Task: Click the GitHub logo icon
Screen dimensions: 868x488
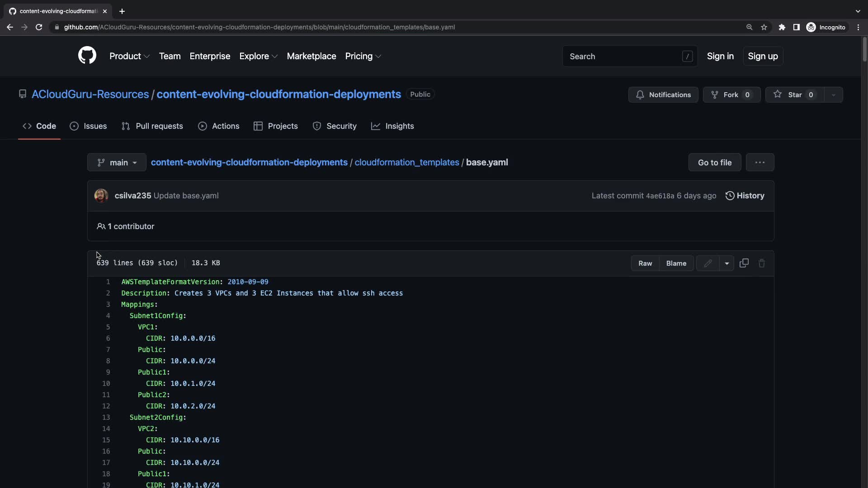Action: point(87,56)
